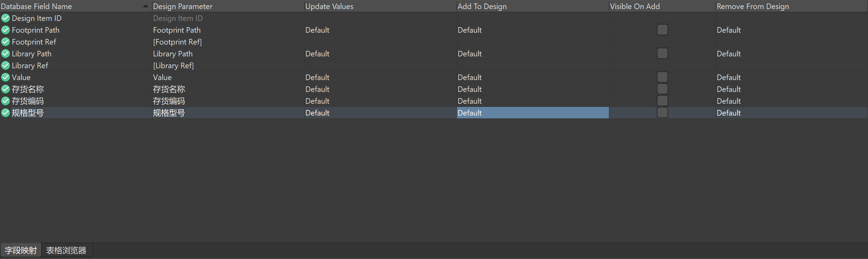Click the green check icon for 存货名称

pos(6,89)
